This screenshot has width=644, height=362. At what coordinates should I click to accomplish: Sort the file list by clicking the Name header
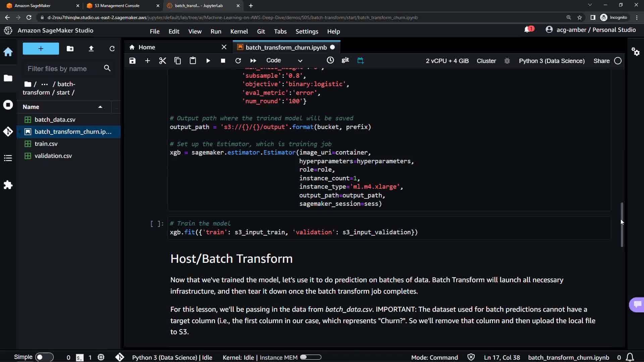31,107
